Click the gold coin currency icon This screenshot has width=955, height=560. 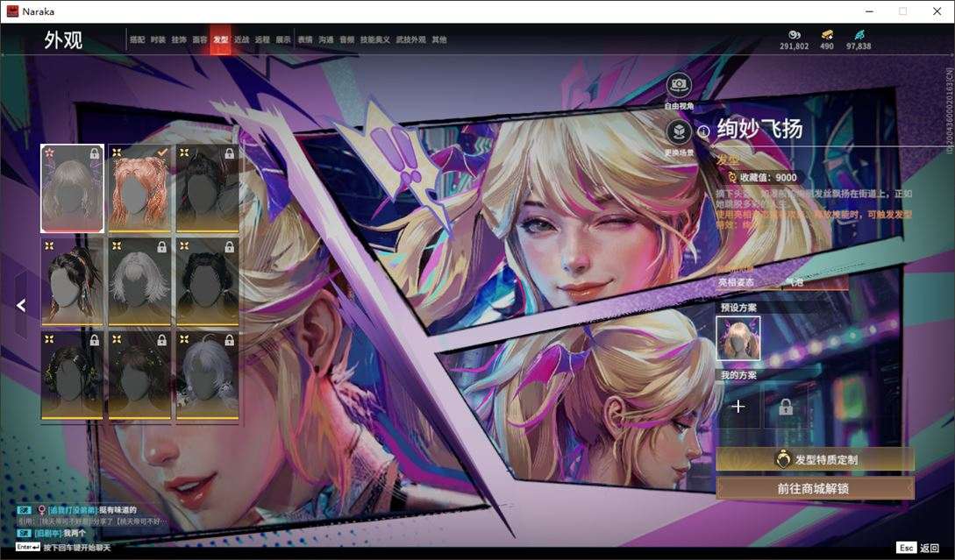coord(795,35)
